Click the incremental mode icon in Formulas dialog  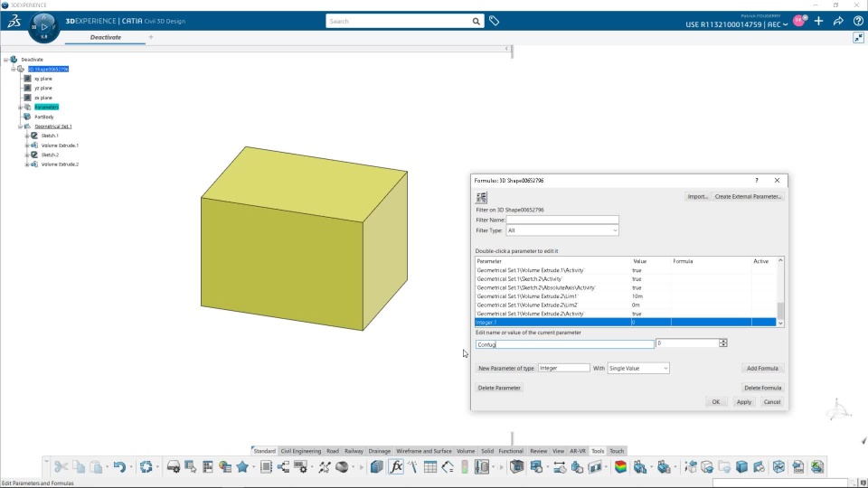coord(481,197)
